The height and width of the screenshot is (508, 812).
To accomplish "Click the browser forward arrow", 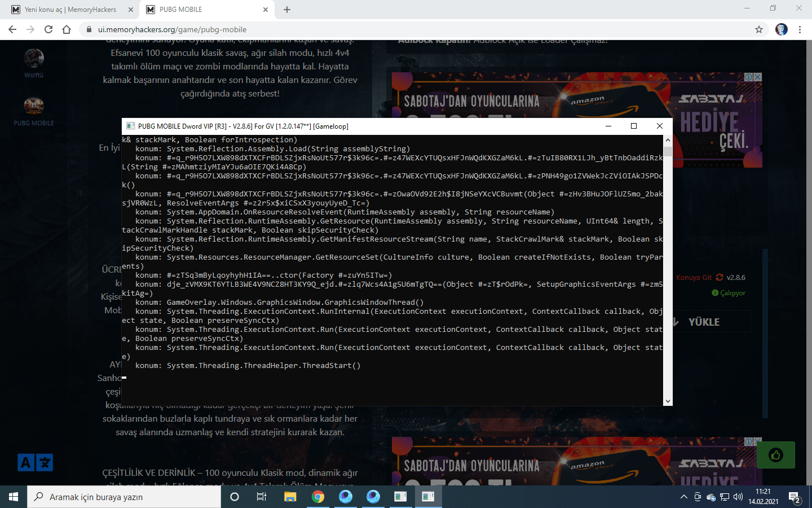I will [x=30, y=29].
